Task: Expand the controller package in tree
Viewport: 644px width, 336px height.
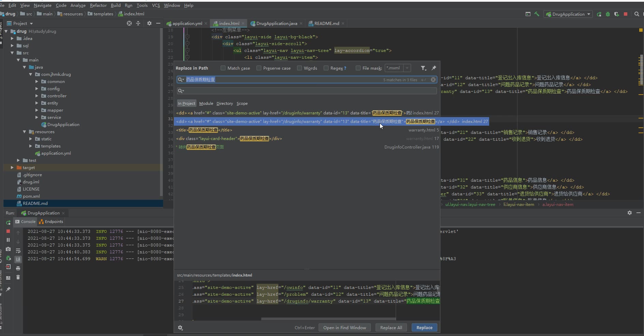Action: click(x=37, y=96)
